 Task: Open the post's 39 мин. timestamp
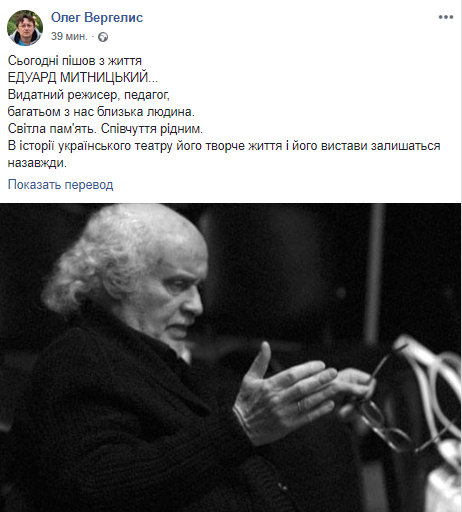pos(69,36)
